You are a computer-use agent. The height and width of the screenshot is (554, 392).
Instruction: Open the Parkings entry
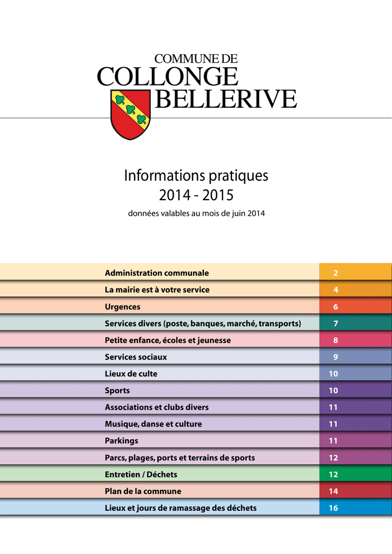[122, 441]
